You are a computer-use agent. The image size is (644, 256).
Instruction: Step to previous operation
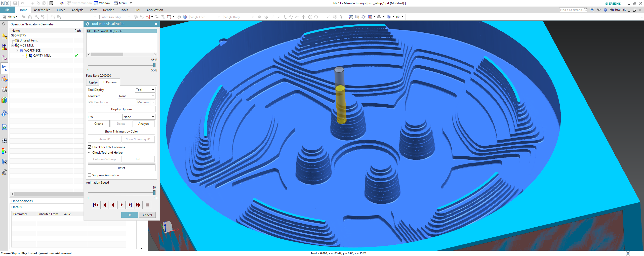click(104, 205)
